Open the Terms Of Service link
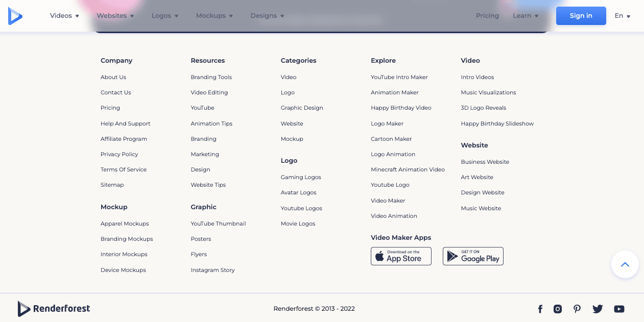This screenshot has height=322, width=644. click(x=124, y=169)
